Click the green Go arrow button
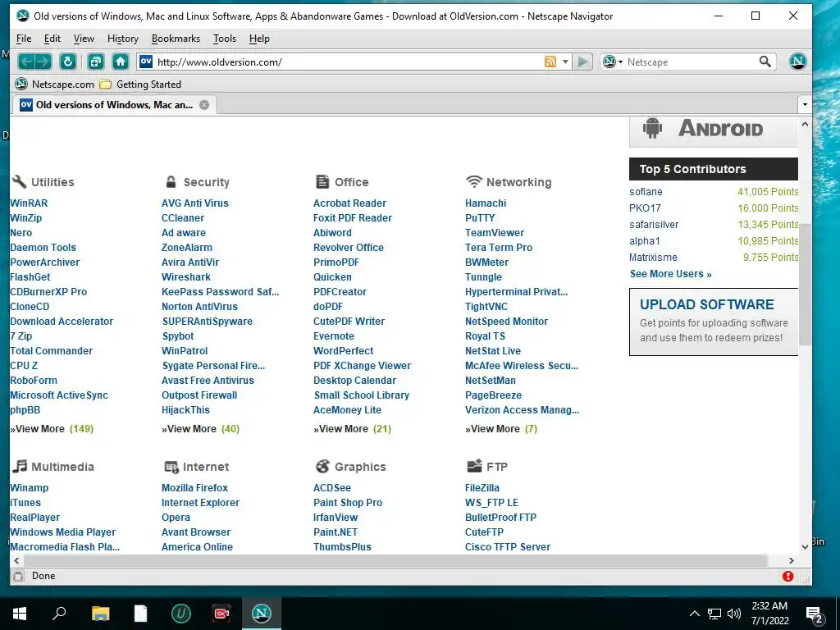840x630 pixels. 582,62
